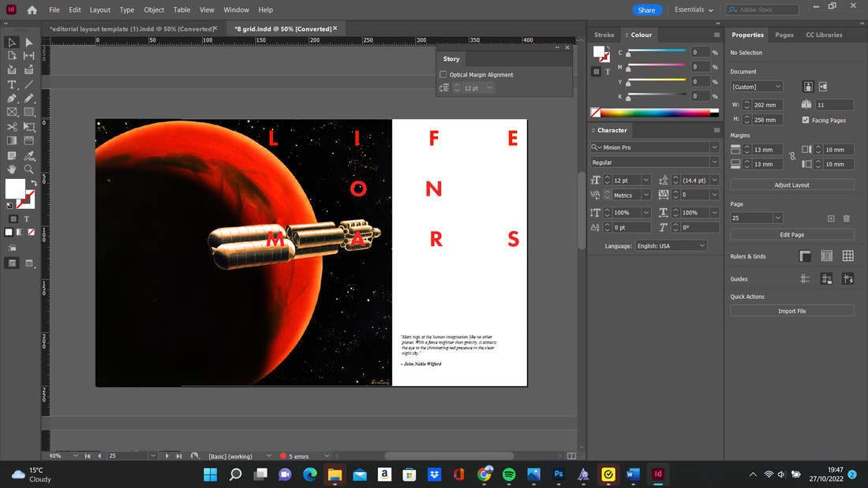Select the Gap tool
This screenshot has width=868, height=488.
(28, 56)
